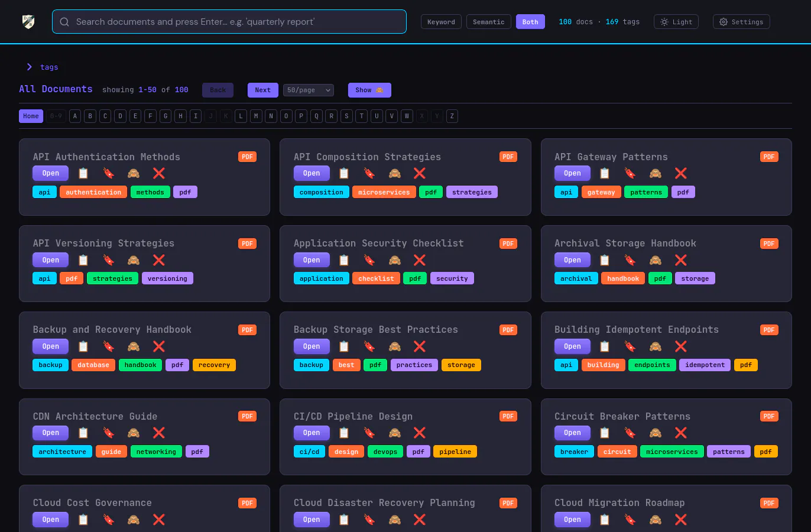Hide API Gateway Patterns with monkey icon
811x532 pixels.
(656, 173)
